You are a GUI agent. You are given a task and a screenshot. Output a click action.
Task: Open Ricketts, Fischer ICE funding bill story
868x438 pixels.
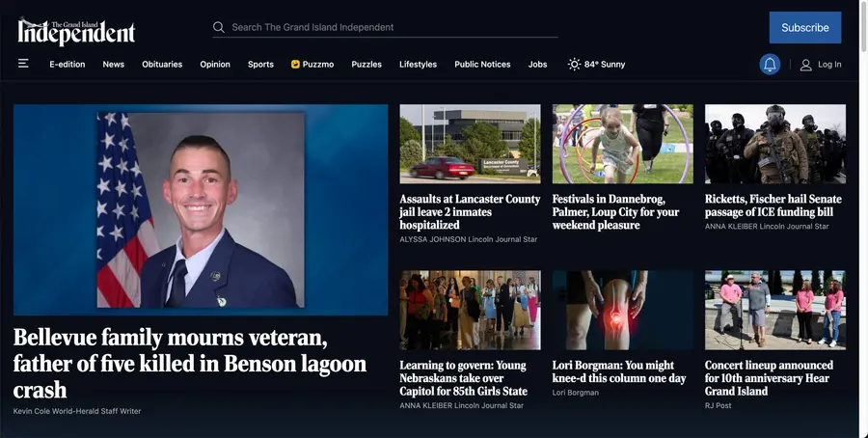pos(773,205)
